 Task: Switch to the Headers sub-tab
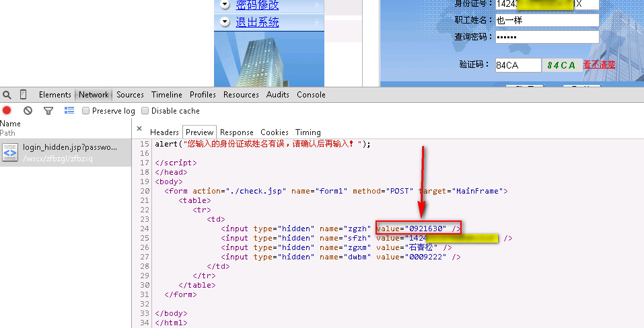(164, 132)
